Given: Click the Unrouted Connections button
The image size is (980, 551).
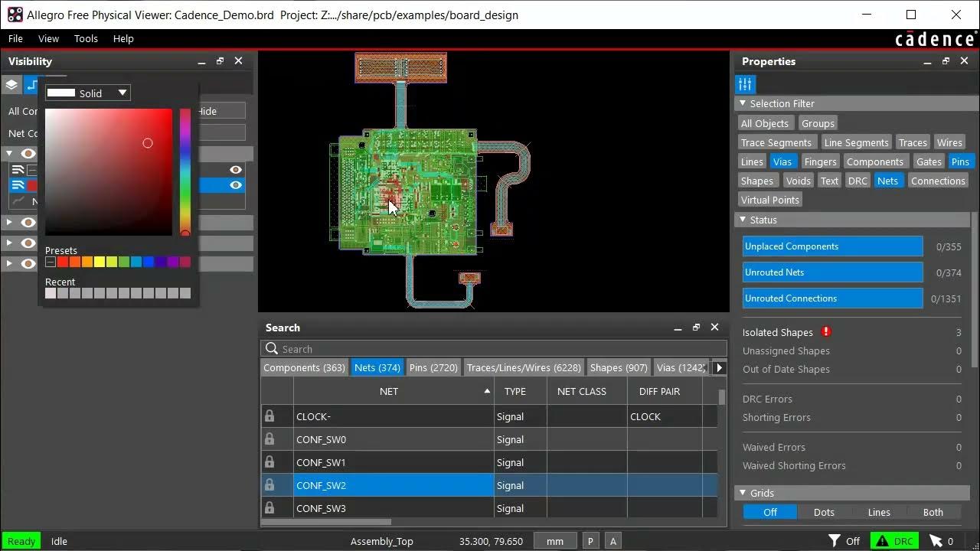Looking at the screenshot, I should pos(833,298).
